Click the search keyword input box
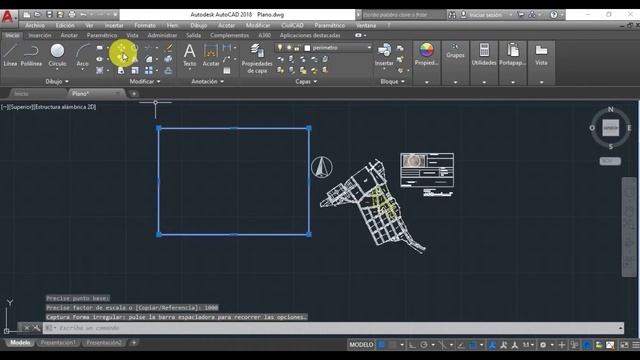The image size is (640, 360). click(x=403, y=15)
